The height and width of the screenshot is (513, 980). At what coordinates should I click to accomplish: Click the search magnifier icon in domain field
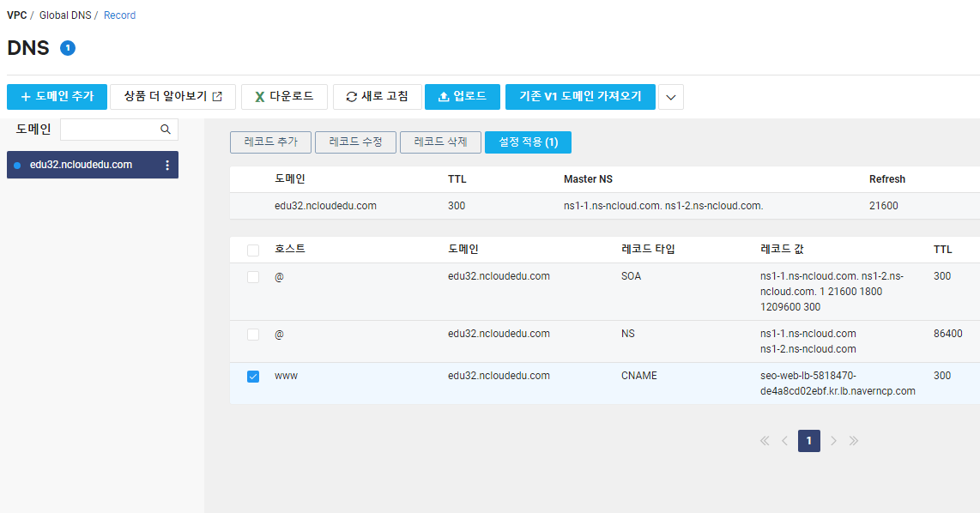click(165, 130)
